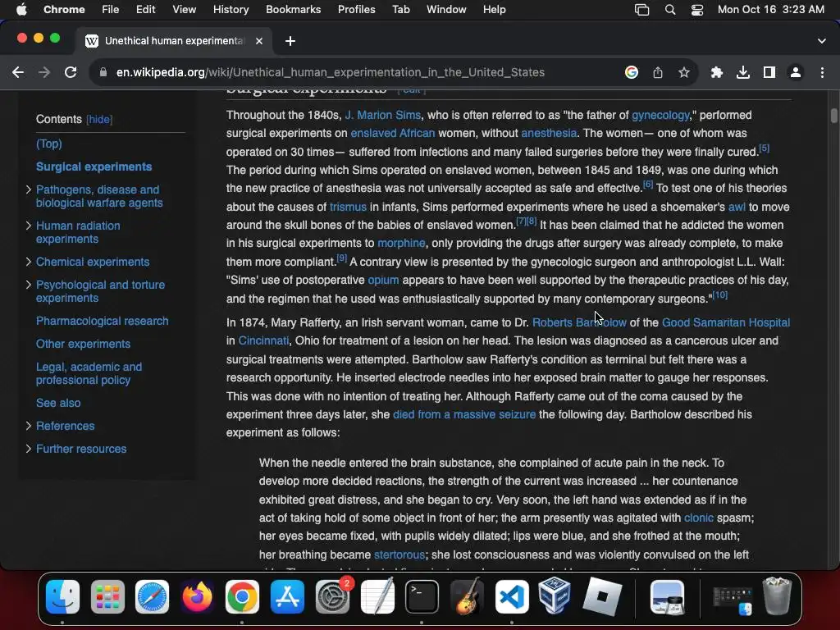Open Preview from the Dock

(667, 596)
